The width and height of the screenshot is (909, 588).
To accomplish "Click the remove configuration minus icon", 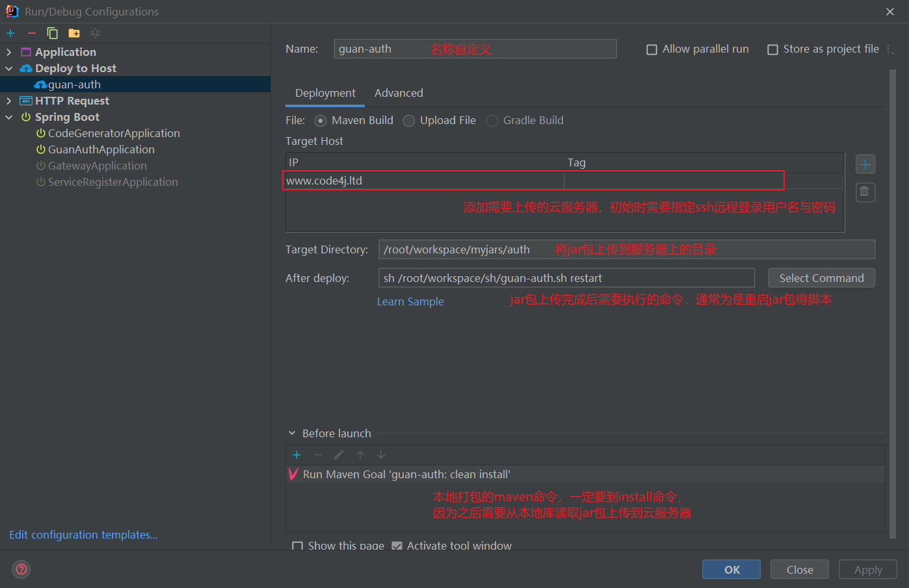I will [31, 33].
